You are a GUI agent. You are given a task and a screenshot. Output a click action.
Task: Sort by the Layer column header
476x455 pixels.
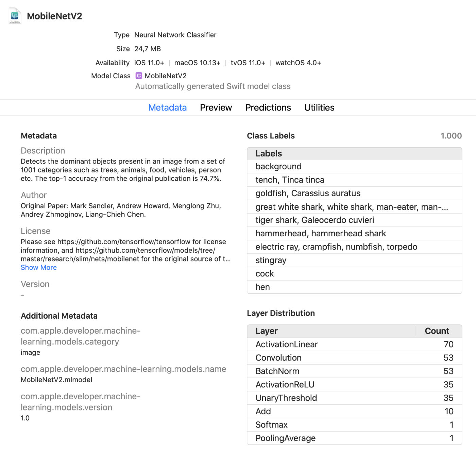pyautogui.click(x=267, y=331)
